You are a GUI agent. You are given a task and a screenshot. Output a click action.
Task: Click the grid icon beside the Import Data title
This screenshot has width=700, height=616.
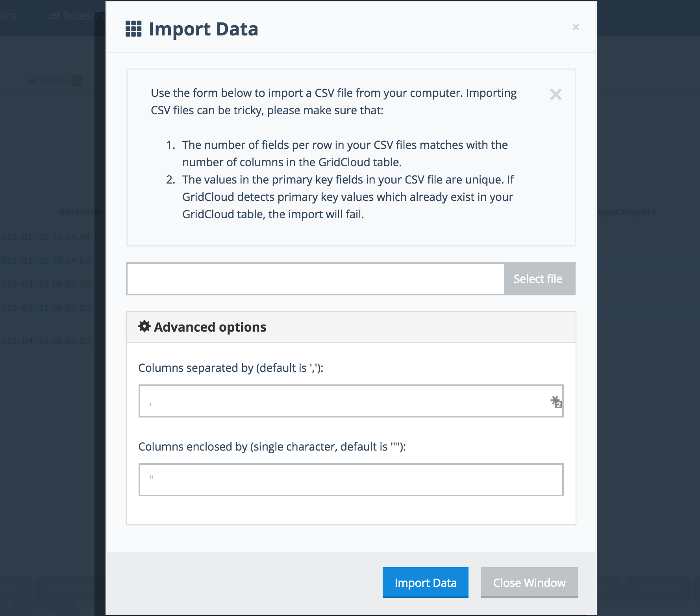click(134, 29)
